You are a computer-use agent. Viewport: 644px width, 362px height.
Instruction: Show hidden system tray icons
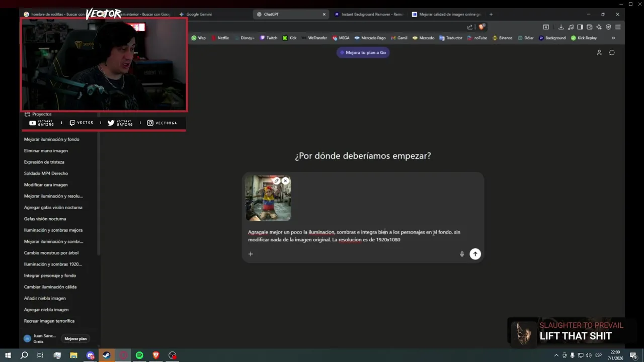pos(556,355)
